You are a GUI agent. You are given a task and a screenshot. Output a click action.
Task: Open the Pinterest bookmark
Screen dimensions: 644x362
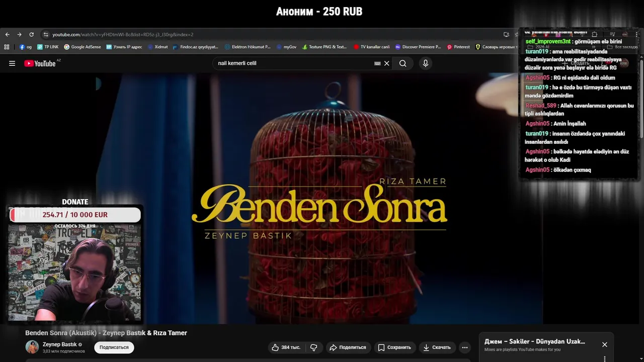click(x=458, y=47)
